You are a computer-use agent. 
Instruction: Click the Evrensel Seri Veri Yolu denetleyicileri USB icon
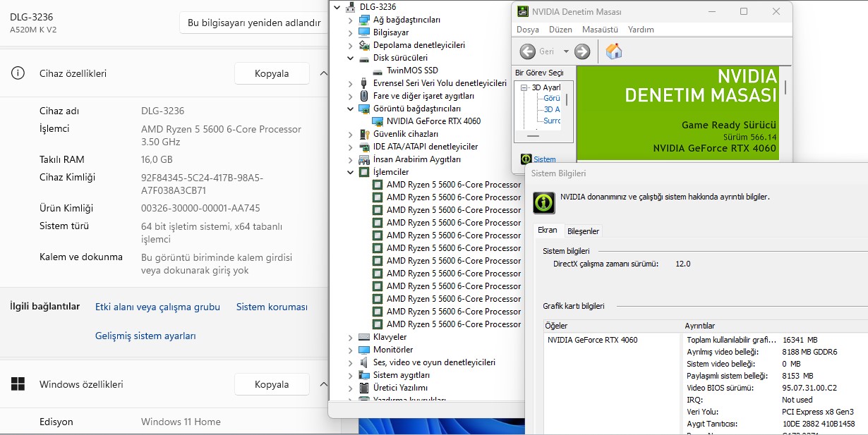point(364,83)
